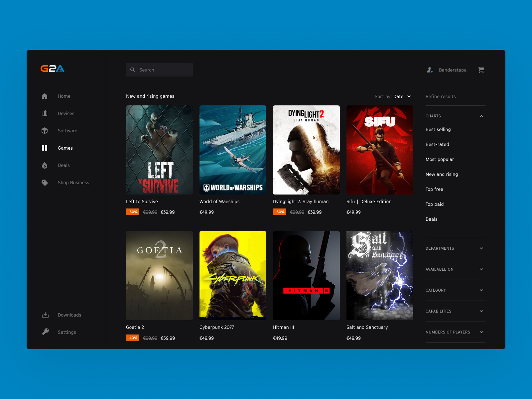Click the Banderstepa user profile icon

[x=430, y=70]
